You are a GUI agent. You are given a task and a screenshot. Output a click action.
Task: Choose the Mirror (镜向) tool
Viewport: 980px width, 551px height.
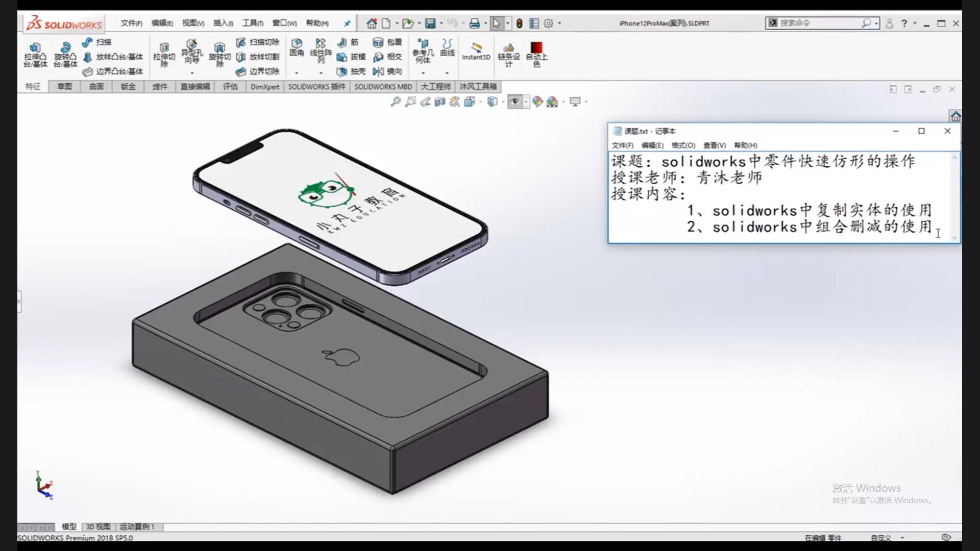[387, 71]
